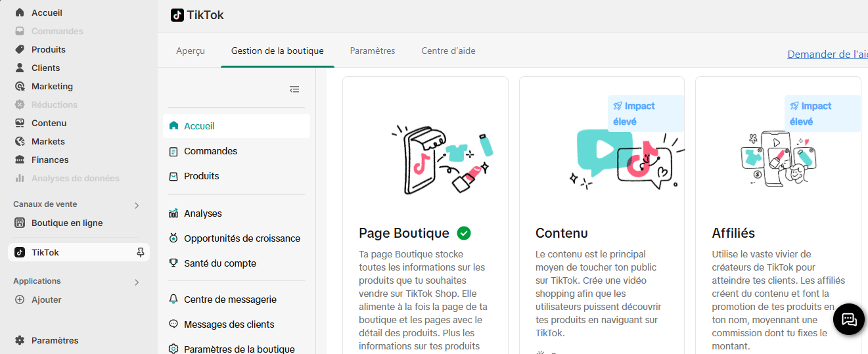Click the Affiliés card illustration
This screenshot has width=868, height=354.
tap(778, 158)
